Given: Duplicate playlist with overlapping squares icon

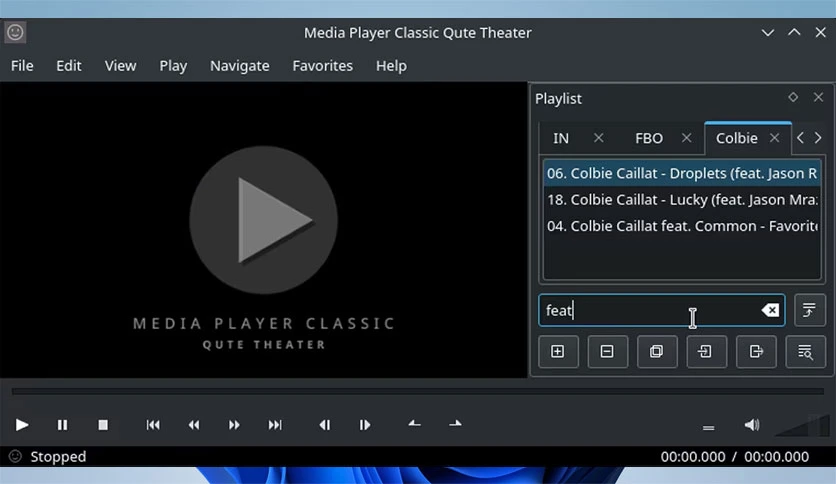Looking at the screenshot, I should point(657,351).
